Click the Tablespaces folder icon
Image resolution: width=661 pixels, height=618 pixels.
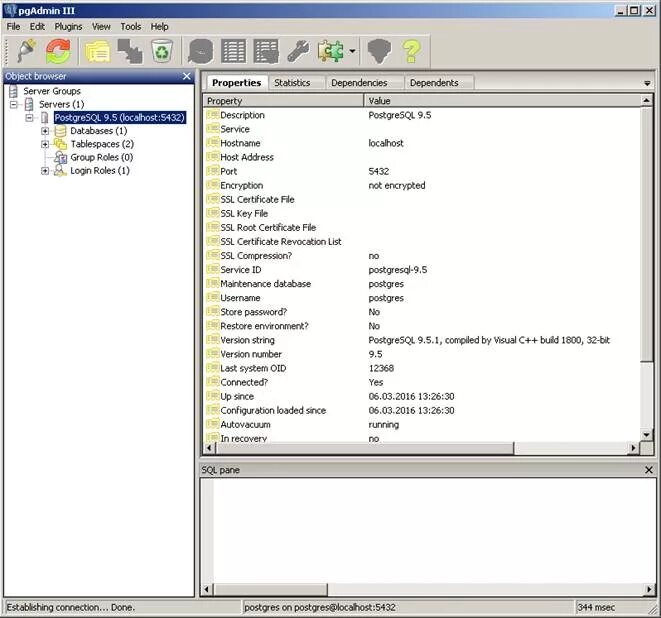tap(61, 144)
